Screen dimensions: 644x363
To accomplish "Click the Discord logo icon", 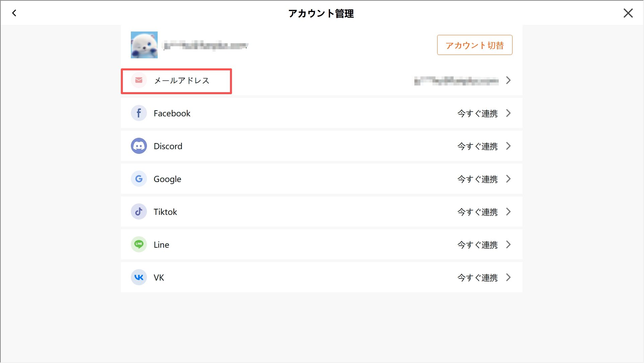I will click(x=139, y=146).
